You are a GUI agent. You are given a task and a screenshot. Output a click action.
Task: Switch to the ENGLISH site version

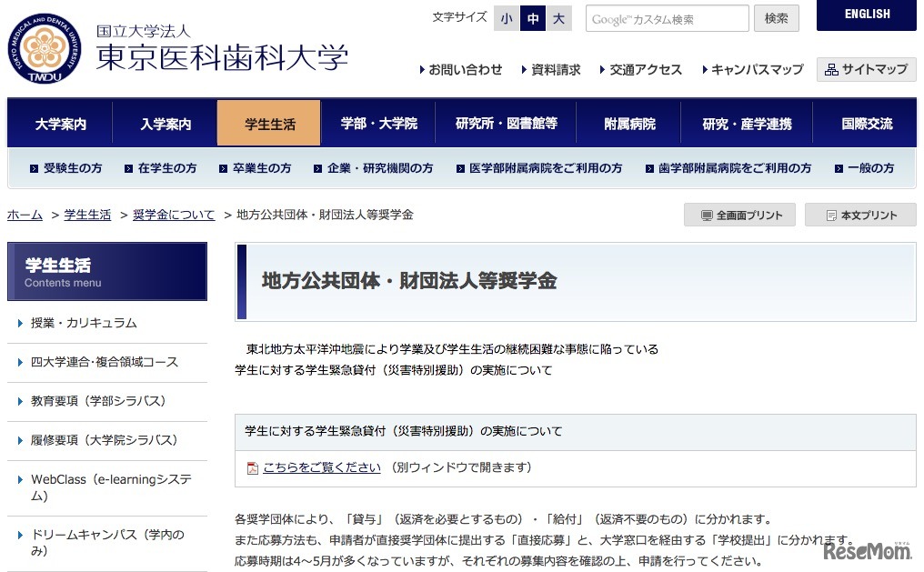[866, 15]
